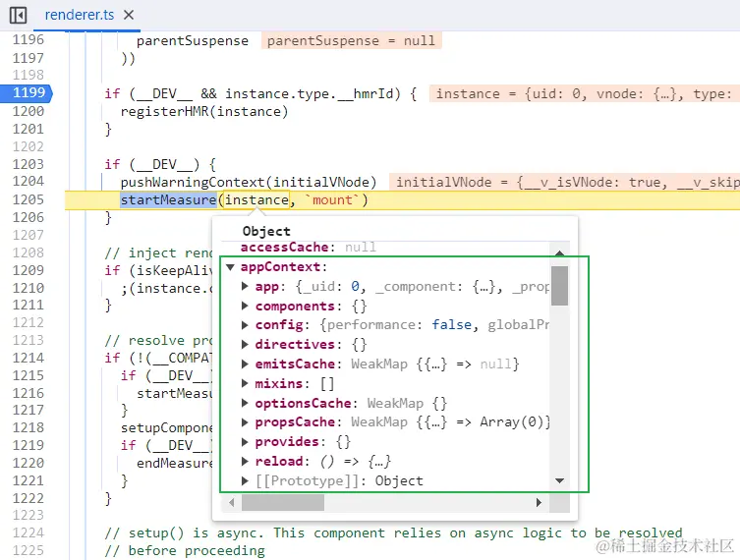Expand the mixins array
740x560 pixels.
(245, 383)
